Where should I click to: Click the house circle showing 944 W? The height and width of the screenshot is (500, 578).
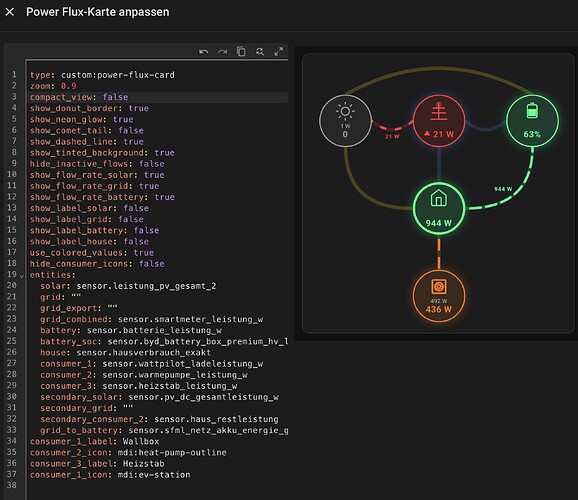[x=439, y=209]
